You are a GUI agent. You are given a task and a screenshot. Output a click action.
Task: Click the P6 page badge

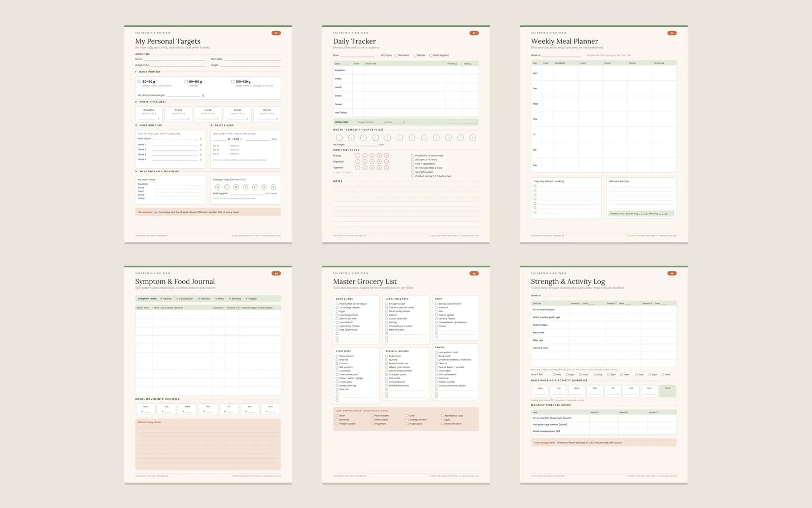point(672,273)
